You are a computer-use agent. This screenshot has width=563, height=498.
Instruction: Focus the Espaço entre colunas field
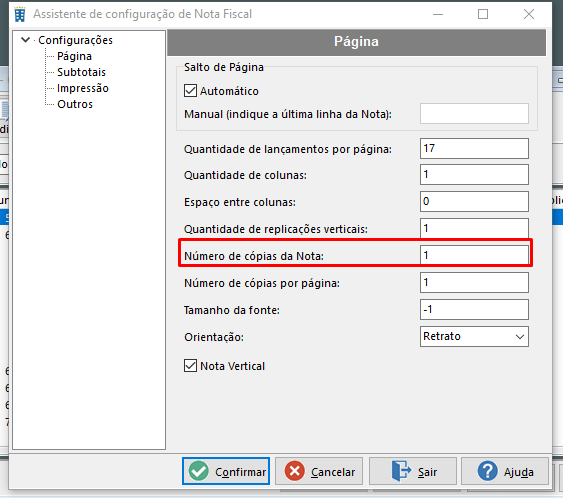[x=474, y=201]
